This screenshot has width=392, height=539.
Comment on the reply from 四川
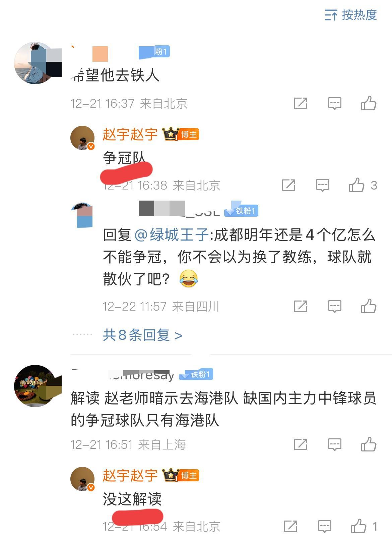[334, 306]
